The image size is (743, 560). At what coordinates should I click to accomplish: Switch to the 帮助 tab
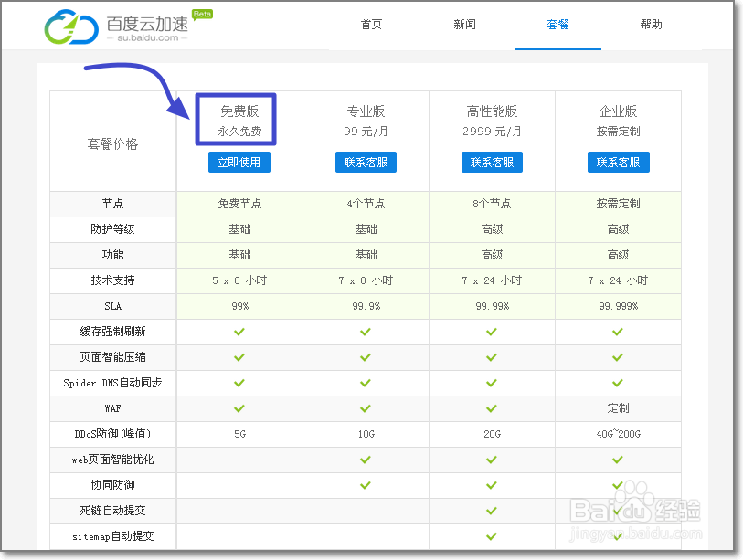(652, 25)
